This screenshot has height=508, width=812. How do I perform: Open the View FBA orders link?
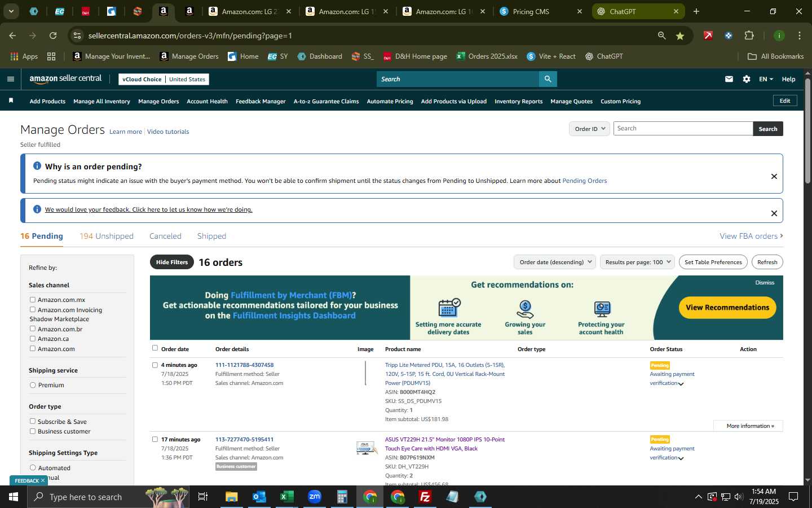751,236
